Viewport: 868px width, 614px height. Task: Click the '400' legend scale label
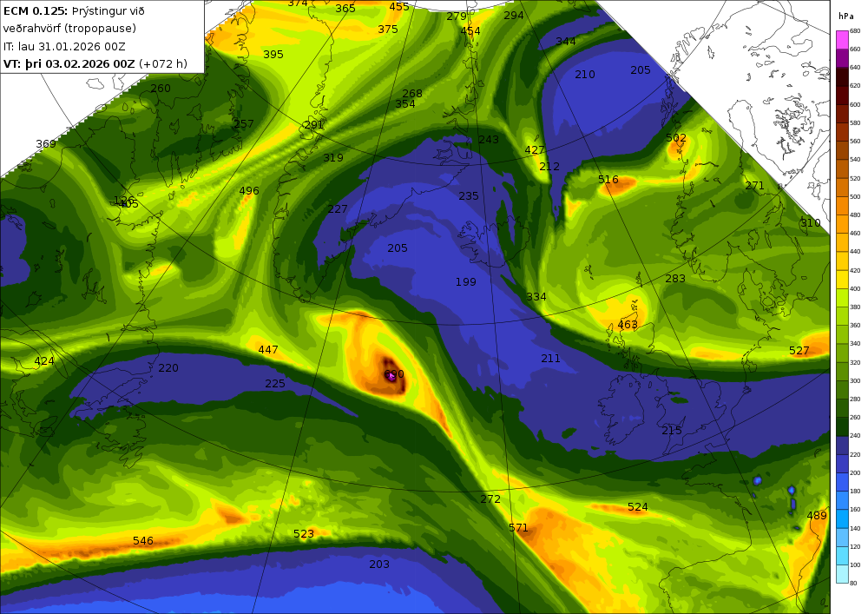[855, 289]
